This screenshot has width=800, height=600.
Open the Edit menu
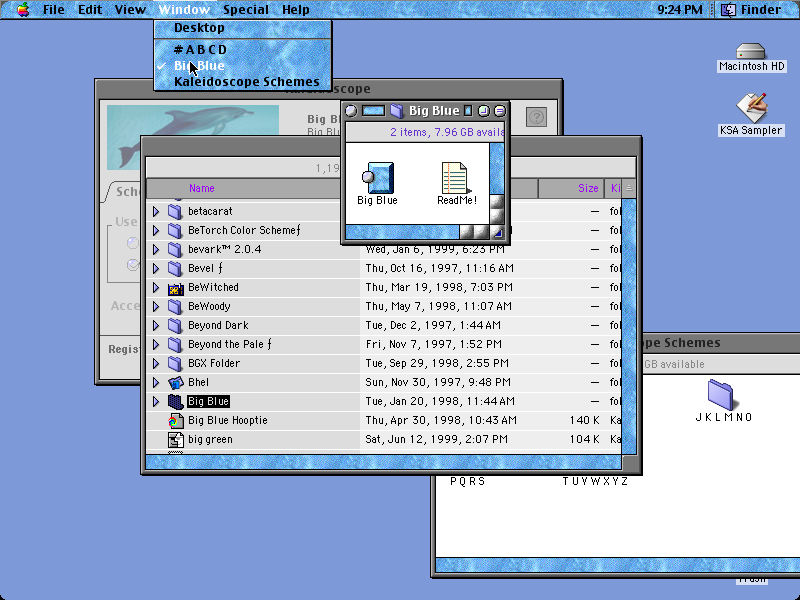coord(90,9)
